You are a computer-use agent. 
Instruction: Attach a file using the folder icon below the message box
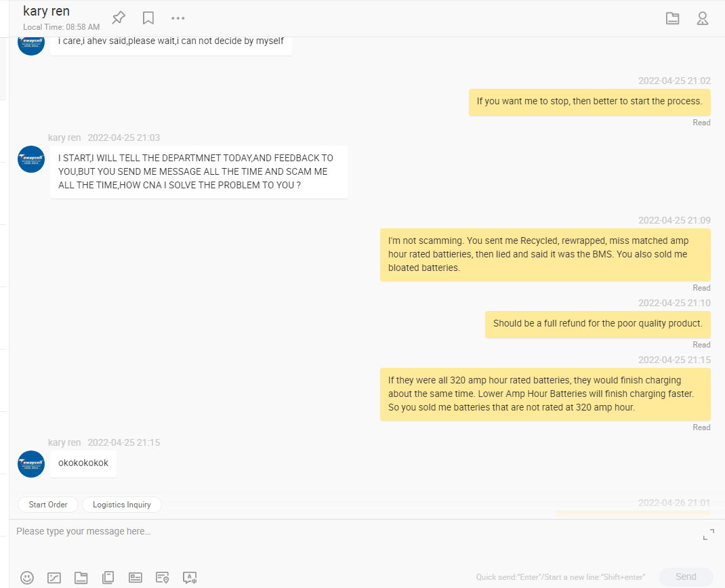(81, 577)
